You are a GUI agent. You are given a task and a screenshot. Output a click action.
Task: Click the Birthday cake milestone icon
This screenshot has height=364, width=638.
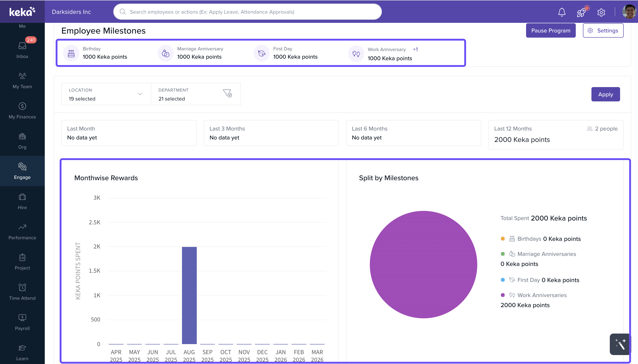click(71, 53)
